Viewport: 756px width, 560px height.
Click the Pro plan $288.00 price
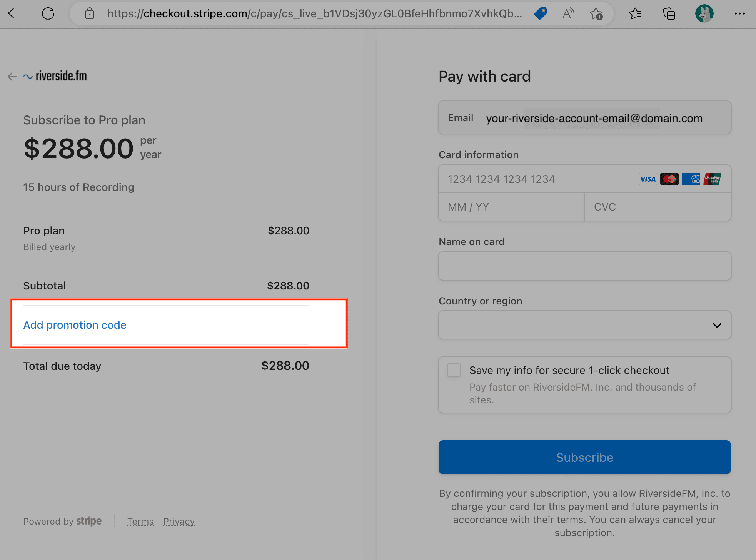tap(289, 231)
